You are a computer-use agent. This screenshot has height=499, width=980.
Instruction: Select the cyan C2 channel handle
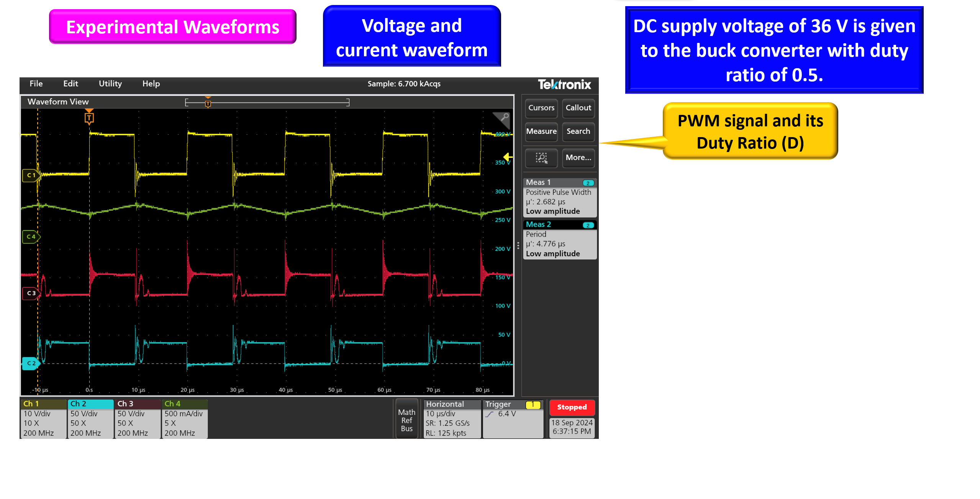(x=31, y=363)
